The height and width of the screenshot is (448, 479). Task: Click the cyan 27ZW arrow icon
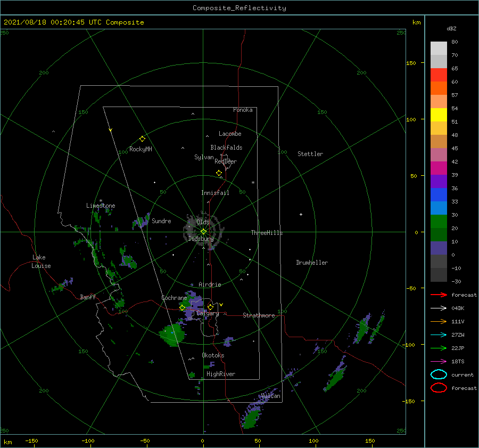click(439, 335)
